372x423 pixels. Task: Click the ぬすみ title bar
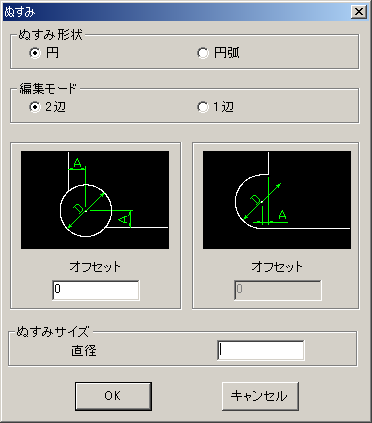pos(177,12)
